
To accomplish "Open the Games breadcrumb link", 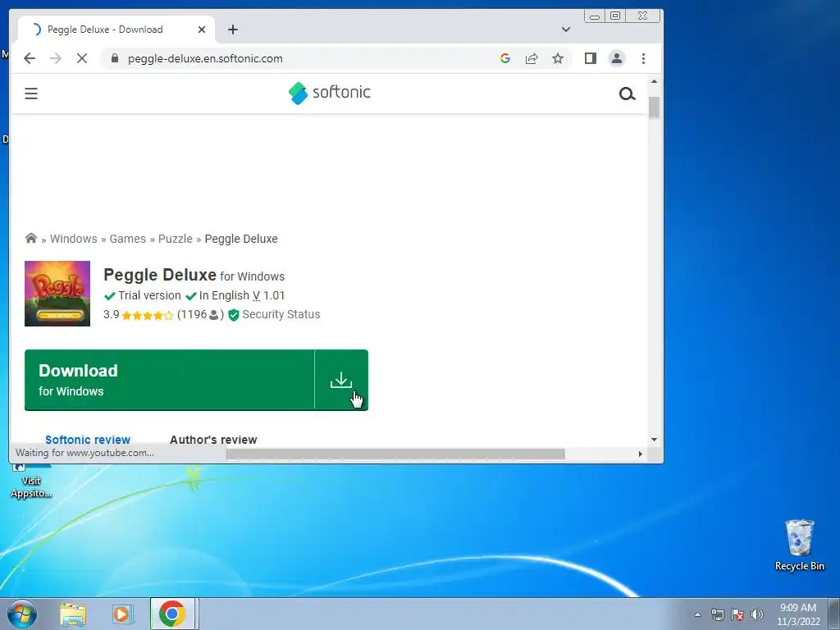I will point(127,239).
